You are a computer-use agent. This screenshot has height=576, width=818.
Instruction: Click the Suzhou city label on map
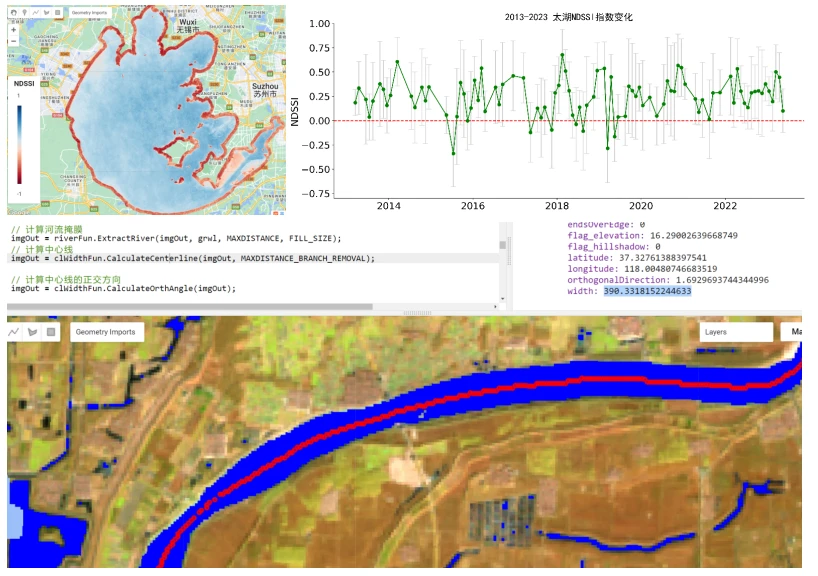265,90
